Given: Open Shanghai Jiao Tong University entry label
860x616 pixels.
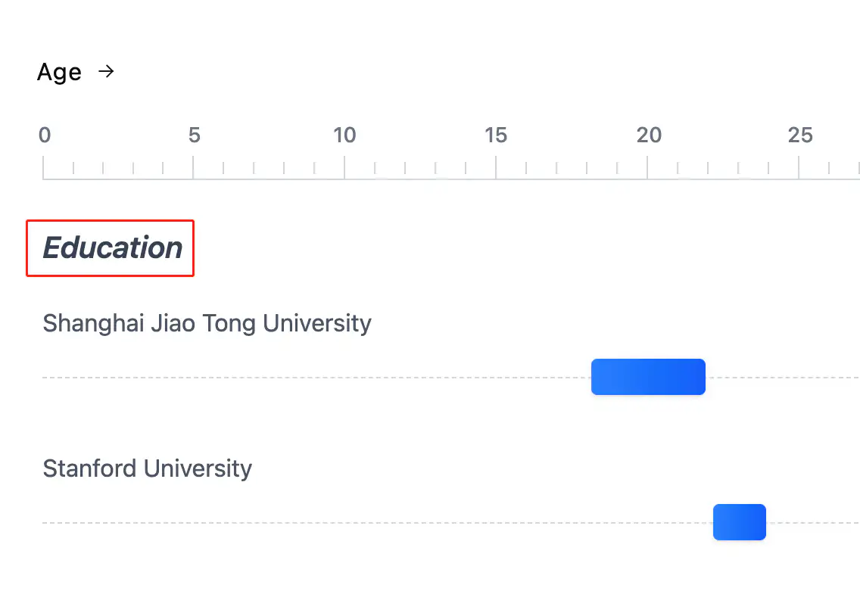Looking at the screenshot, I should tap(207, 323).
